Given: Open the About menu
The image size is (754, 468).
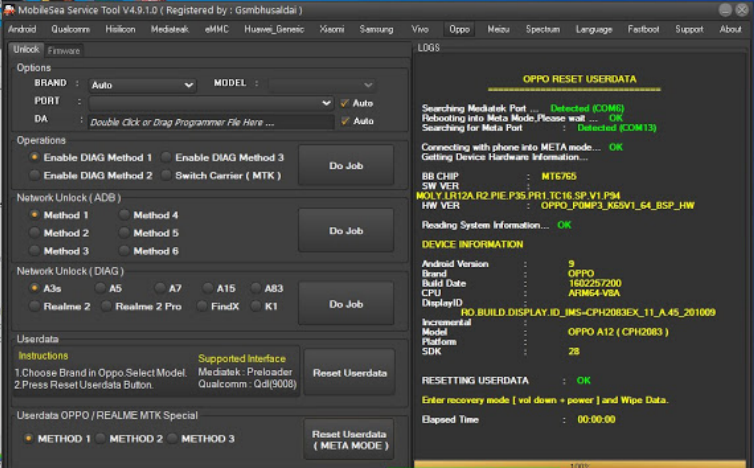Looking at the screenshot, I should pos(730,29).
